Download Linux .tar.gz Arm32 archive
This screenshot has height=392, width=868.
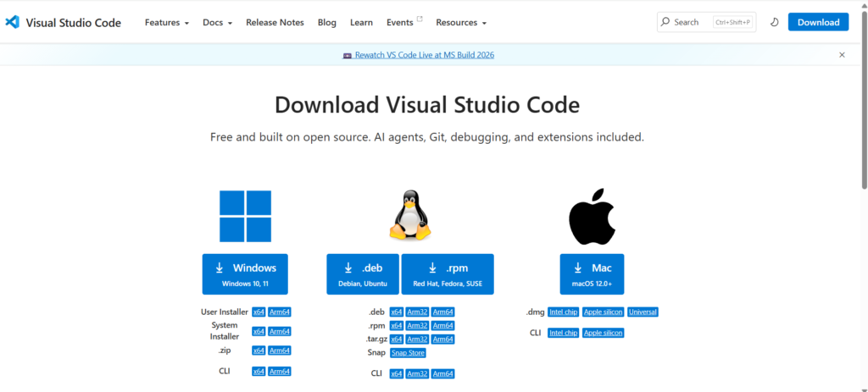(x=417, y=339)
